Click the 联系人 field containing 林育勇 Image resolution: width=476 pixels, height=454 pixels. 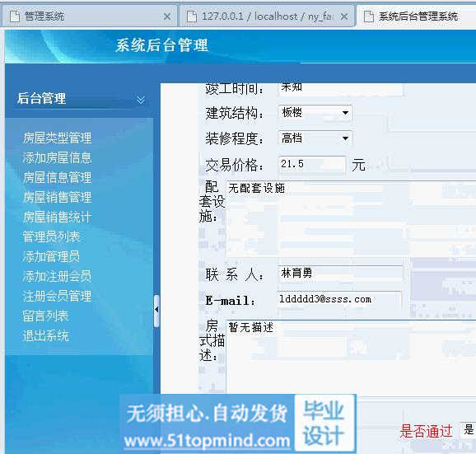click(340, 274)
